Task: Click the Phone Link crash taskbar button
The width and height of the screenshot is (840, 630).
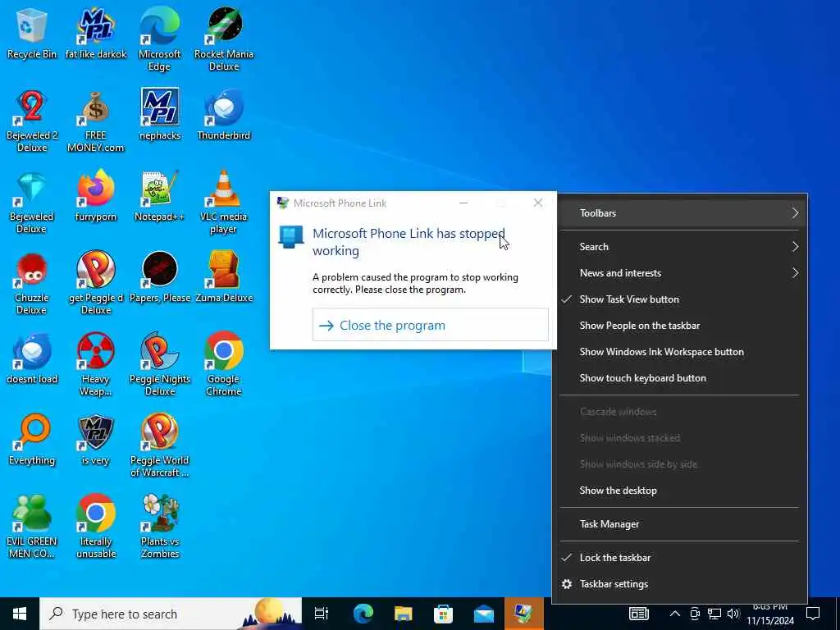Action: (x=524, y=614)
